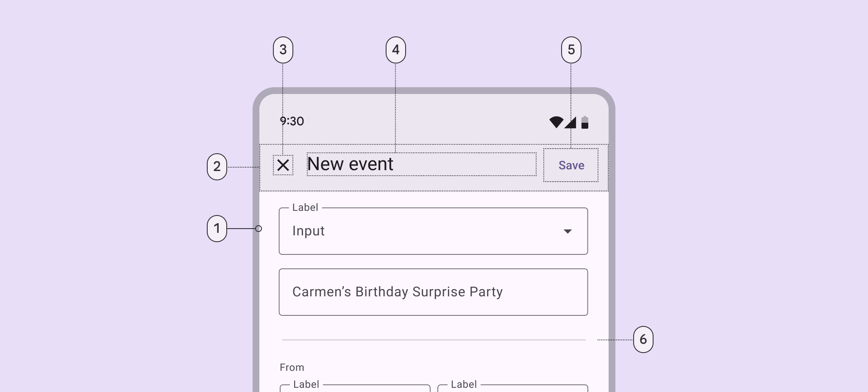Click the New event title text
Screen dimensions: 868x392
pyautogui.click(x=350, y=164)
